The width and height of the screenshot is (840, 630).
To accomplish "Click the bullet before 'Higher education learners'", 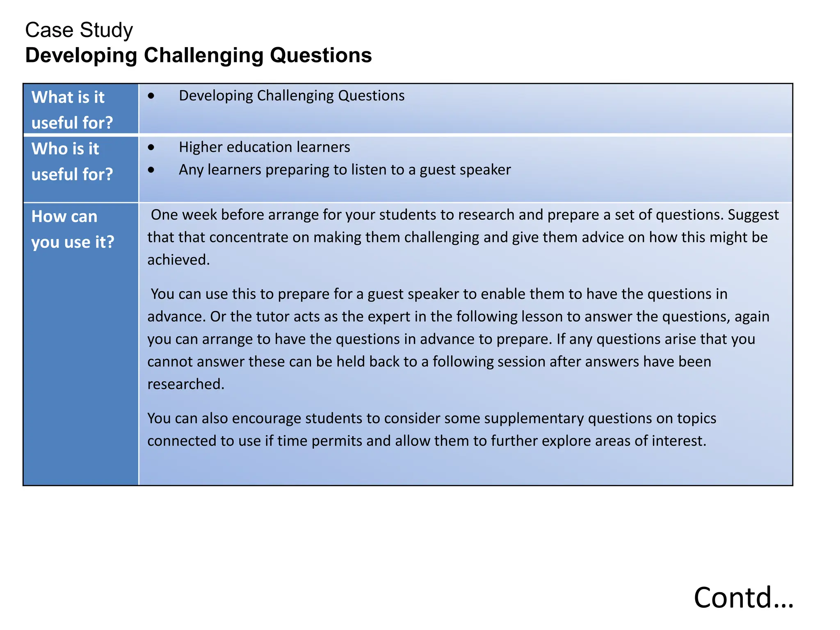I will pyautogui.click(x=151, y=147).
